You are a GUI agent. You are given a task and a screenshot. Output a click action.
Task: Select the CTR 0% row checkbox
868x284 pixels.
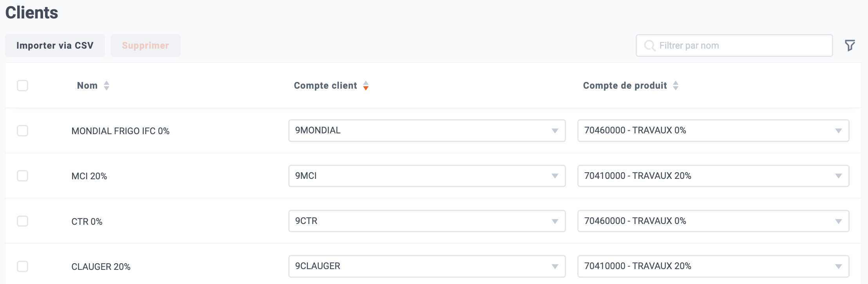tap(23, 221)
